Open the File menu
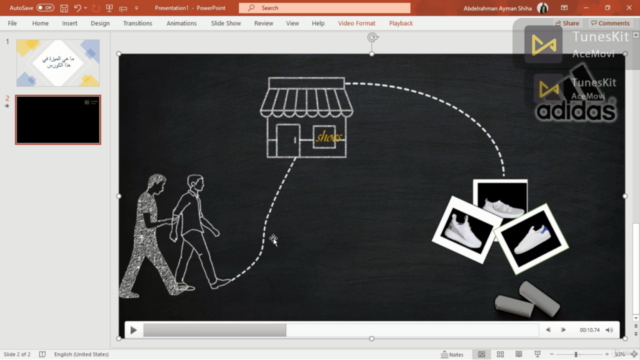Screen dimensions: 640x360 click(x=12, y=23)
